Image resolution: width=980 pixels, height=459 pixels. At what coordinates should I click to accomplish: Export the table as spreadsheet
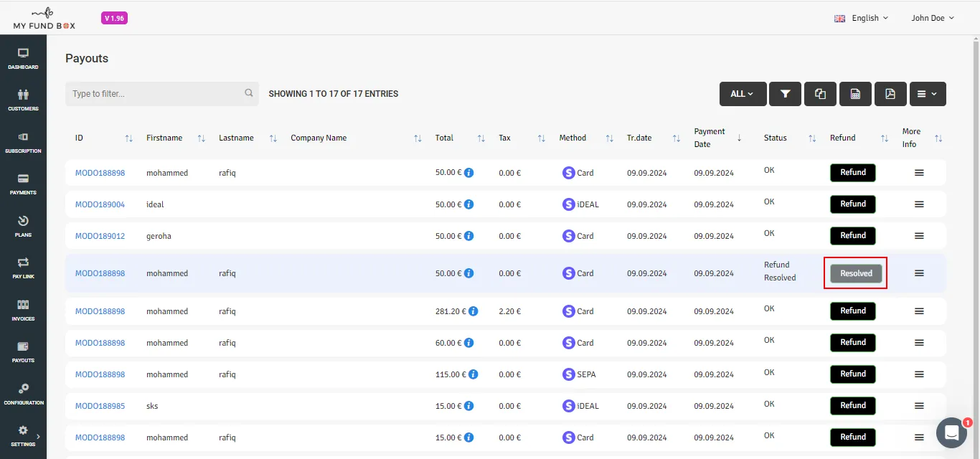(855, 94)
